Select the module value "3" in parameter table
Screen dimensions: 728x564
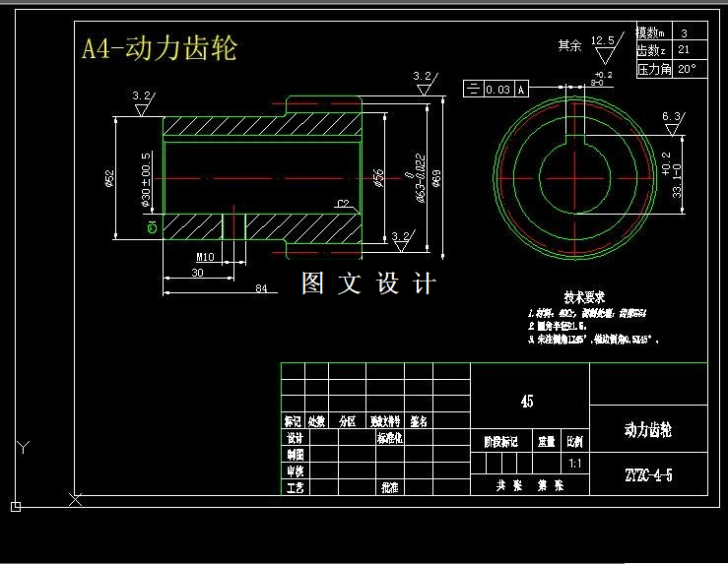point(684,33)
